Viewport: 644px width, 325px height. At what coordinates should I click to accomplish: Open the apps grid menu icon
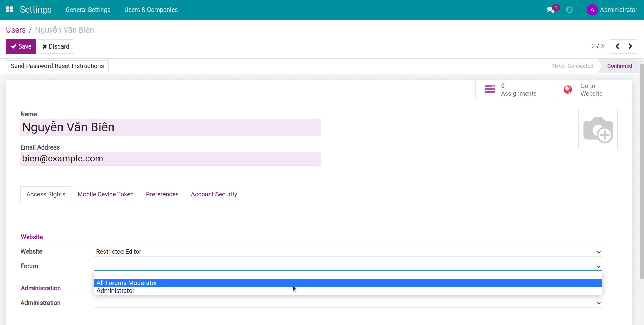click(x=9, y=9)
